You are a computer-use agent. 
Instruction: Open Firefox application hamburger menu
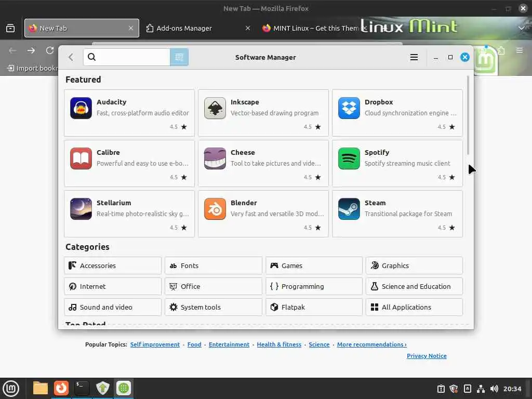pos(520,50)
